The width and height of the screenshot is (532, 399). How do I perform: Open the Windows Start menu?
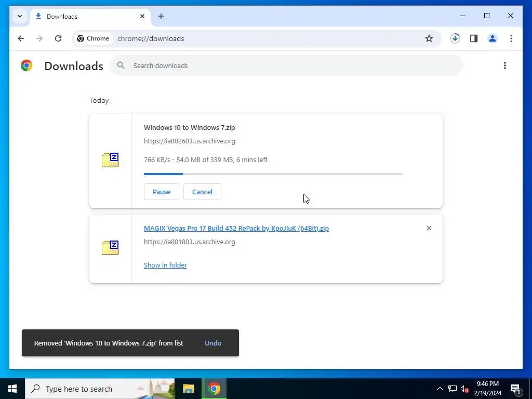pyautogui.click(x=12, y=389)
